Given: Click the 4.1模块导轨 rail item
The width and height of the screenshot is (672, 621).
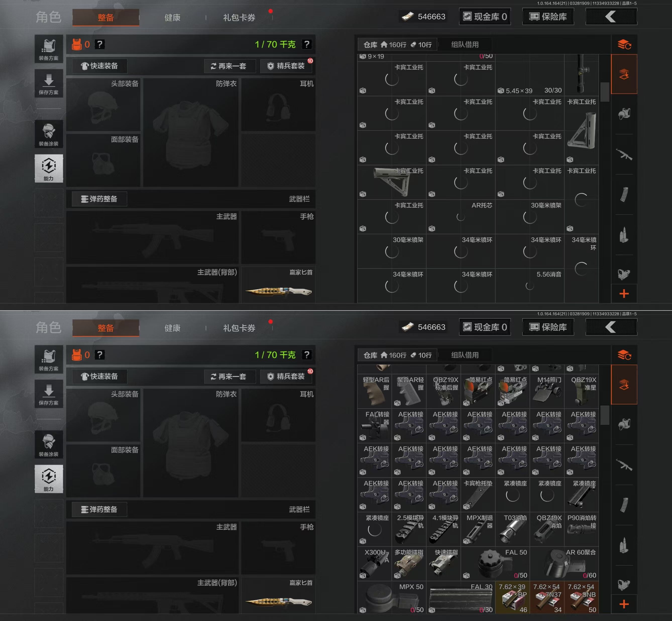Looking at the screenshot, I should pos(443,530).
